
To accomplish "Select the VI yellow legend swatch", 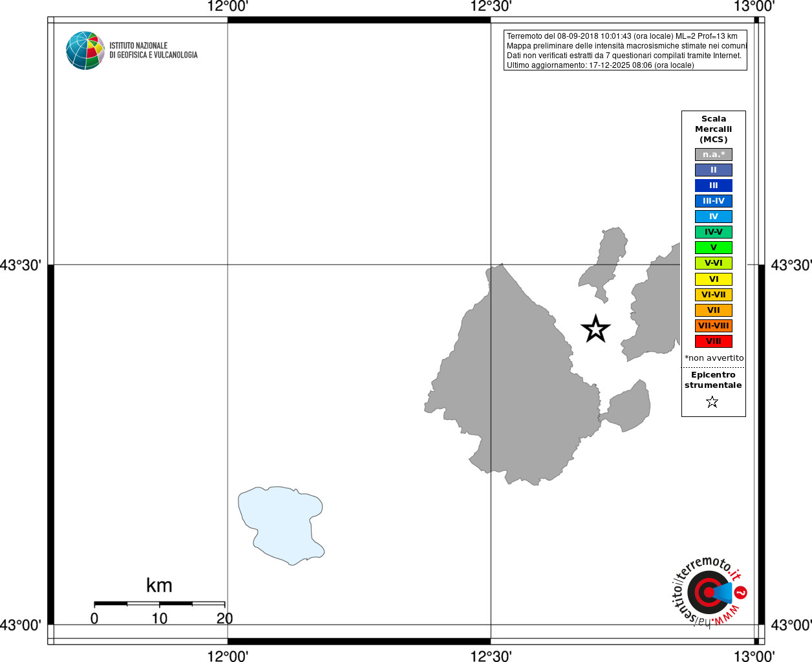I will (x=714, y=279).
